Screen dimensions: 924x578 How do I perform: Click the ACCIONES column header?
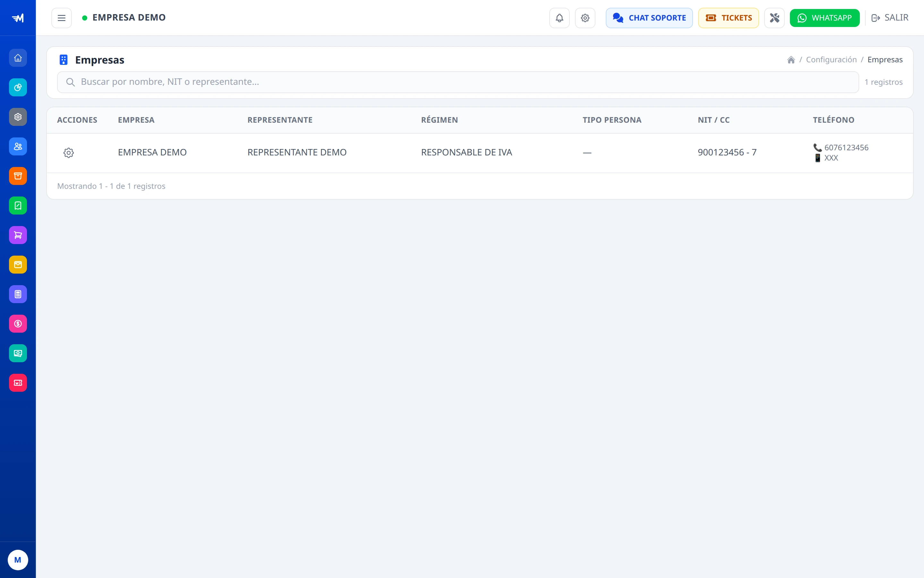[x=77, y=120]
